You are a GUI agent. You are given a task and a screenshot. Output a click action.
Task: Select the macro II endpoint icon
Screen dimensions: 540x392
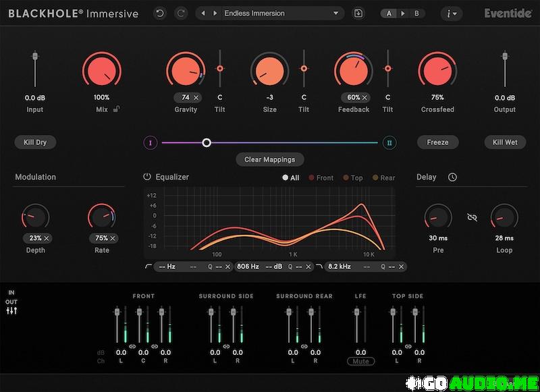tap(389, 142)
